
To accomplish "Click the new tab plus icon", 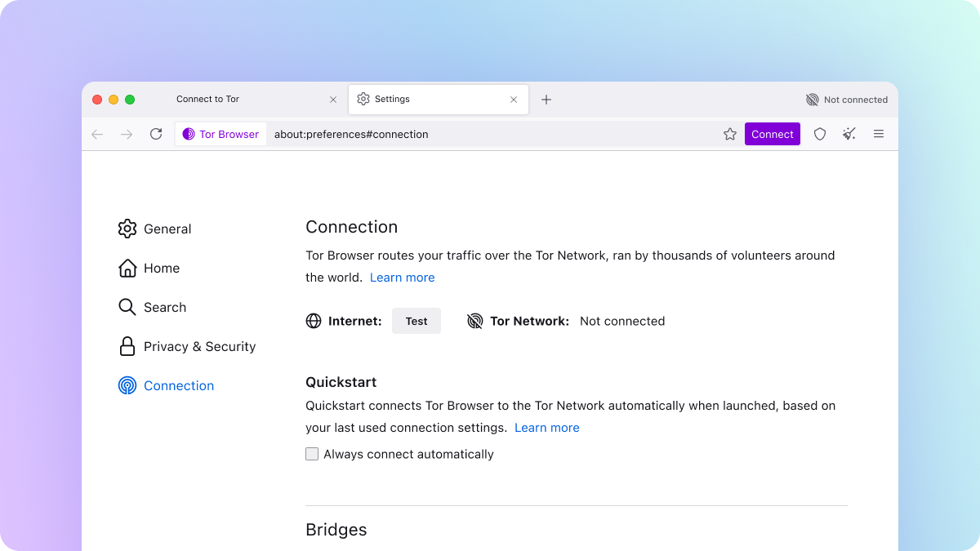I will (546, 100).
